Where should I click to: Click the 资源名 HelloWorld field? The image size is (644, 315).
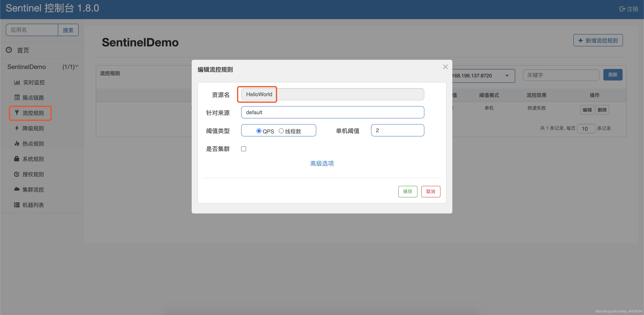tap(333, 94)
